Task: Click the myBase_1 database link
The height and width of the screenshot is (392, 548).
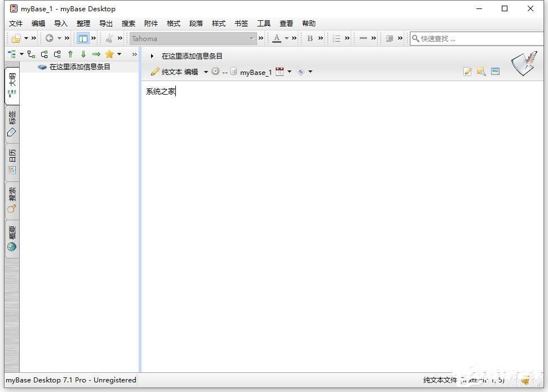Action: [x=256, y=72]
